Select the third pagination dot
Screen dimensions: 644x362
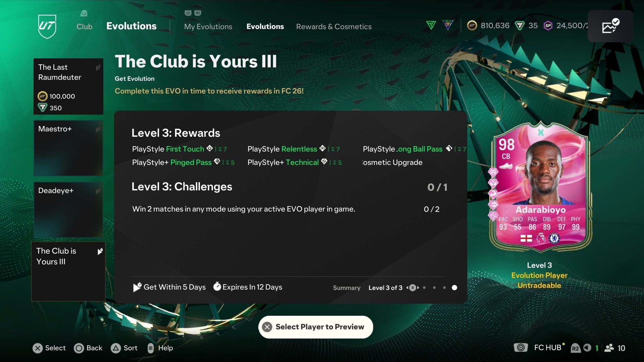tap(444, 288)
